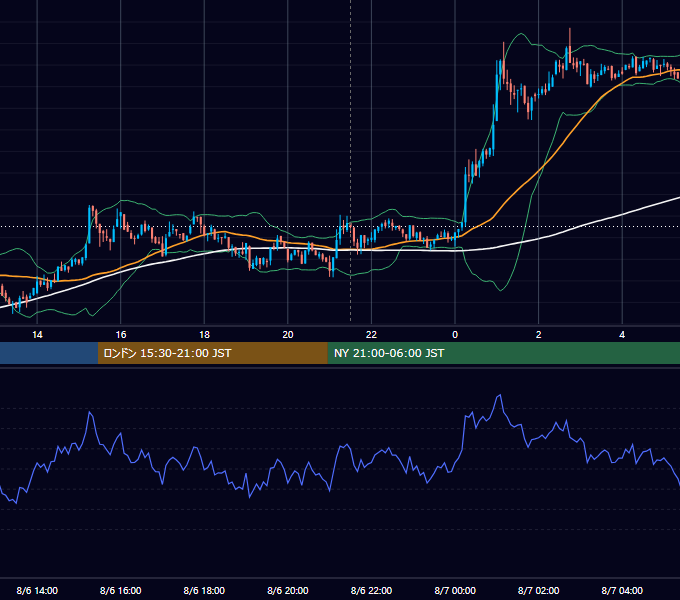The image size is (680, 600).
Task: Click the '8/6 22:00' date label
Action: tap(371, 590)
